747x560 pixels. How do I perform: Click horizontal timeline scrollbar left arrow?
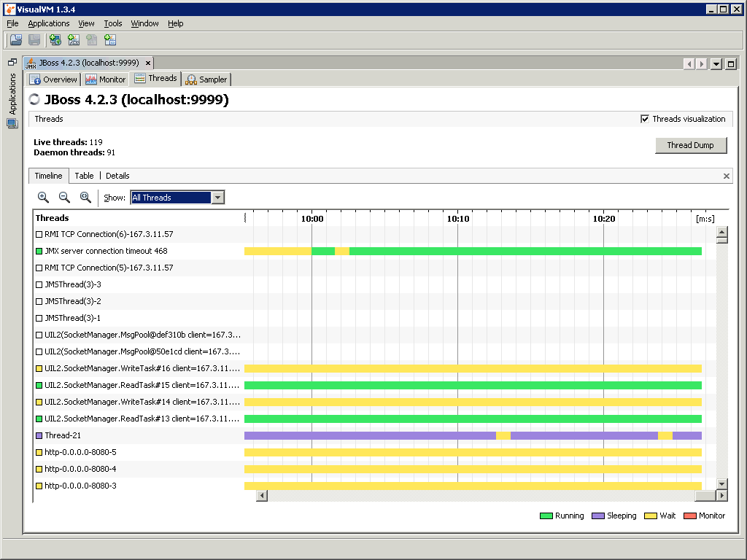coord(262,496)
